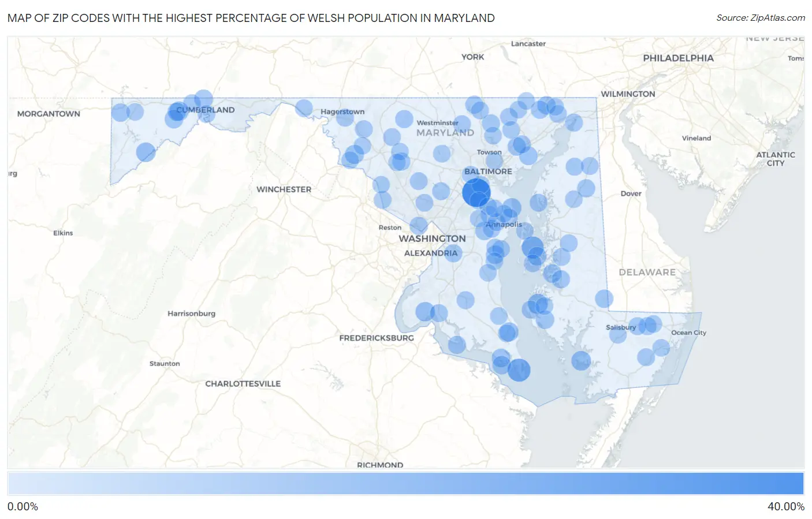Click the WASHINGTON city label
This screenshot has width=812, height=519.
[x=432, y=238]
